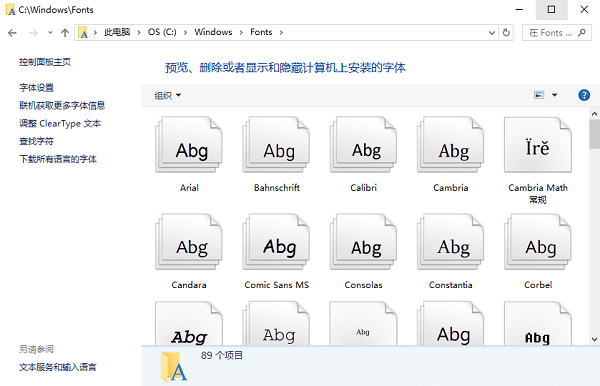Screen dimensions: 600x386
Task: Click the refresh icon in address bar
Action: (x=506, y=33)
